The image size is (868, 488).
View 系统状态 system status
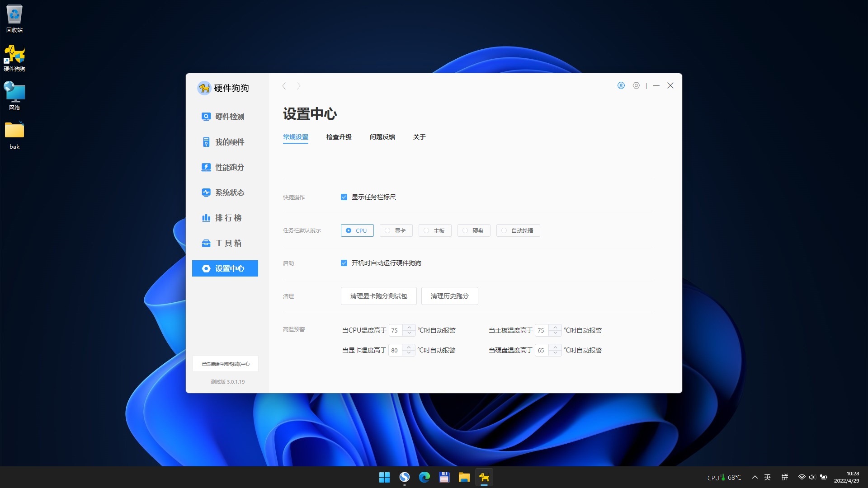pyautogui.click(x=229, y=192)
